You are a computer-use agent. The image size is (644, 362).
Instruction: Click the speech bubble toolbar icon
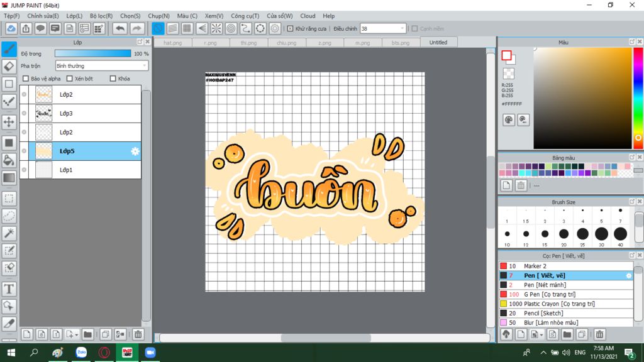tap(40, 28)
